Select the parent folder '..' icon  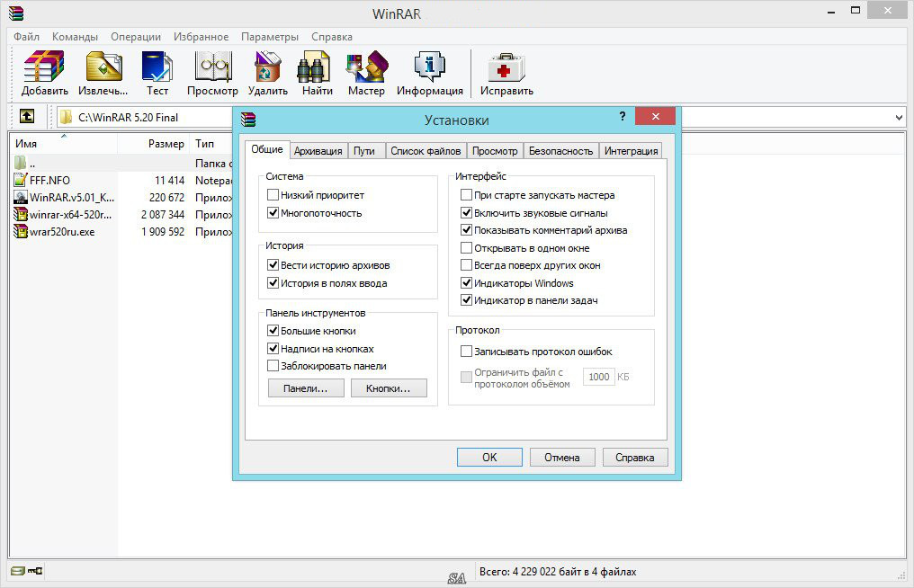[x=21, y=163]
